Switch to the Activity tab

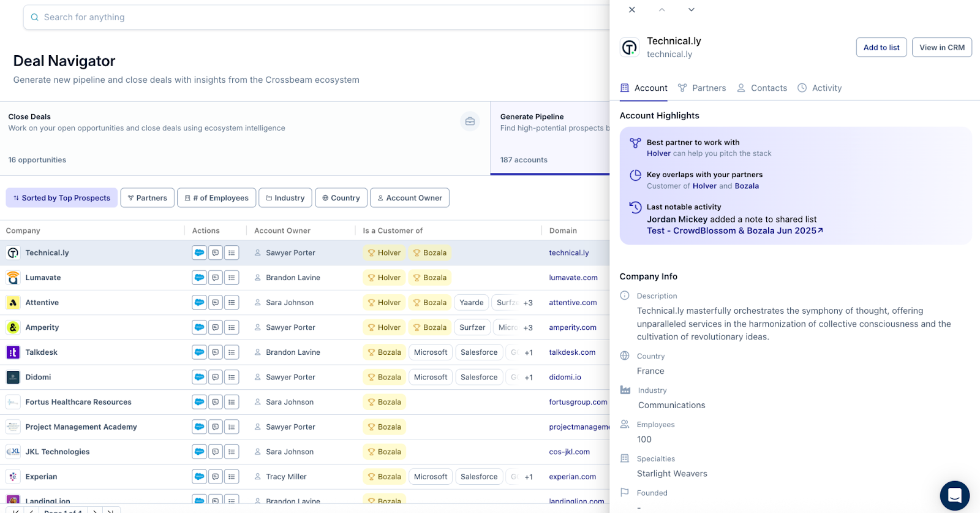pos(820,88)
